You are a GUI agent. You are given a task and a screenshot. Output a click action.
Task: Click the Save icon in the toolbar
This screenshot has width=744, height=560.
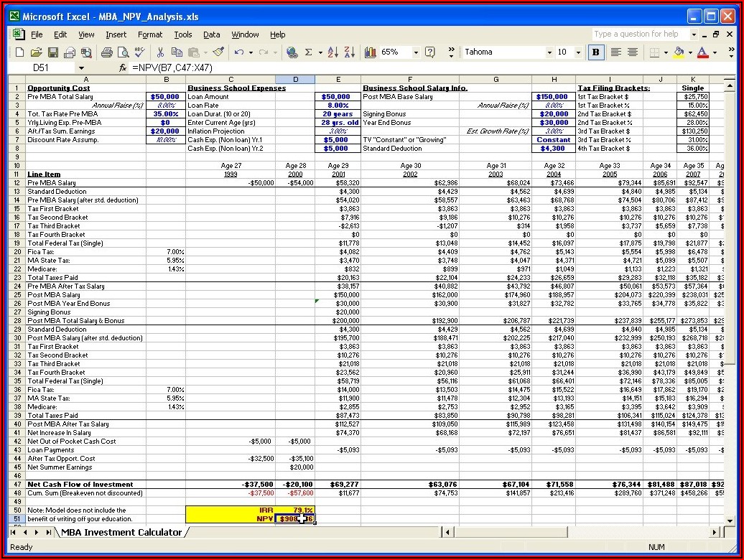pos(52,52)
